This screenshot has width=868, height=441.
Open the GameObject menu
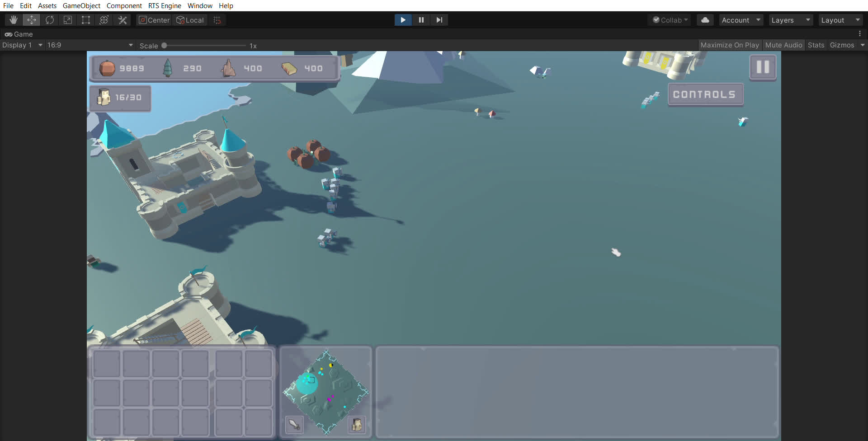point(81,5)
